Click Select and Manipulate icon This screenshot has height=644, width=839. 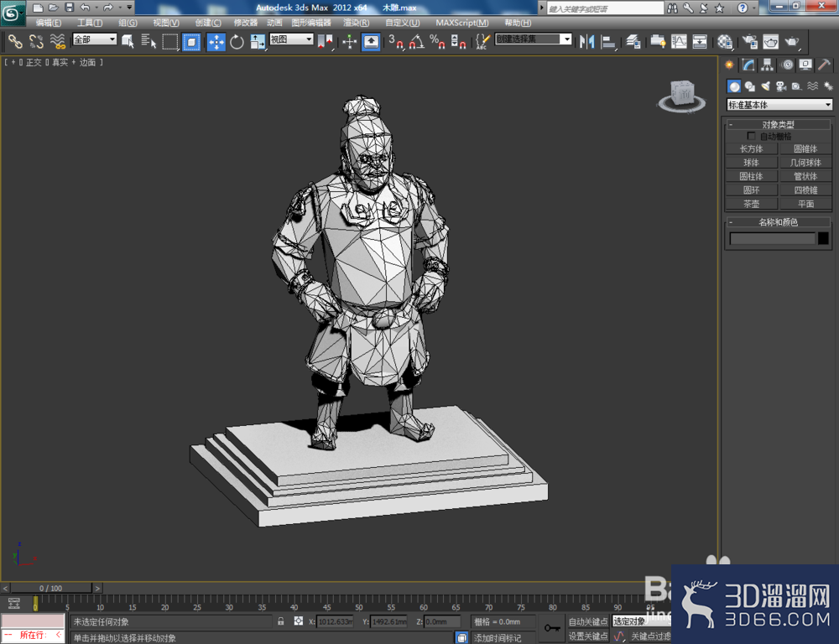click(x=349, y=41)
